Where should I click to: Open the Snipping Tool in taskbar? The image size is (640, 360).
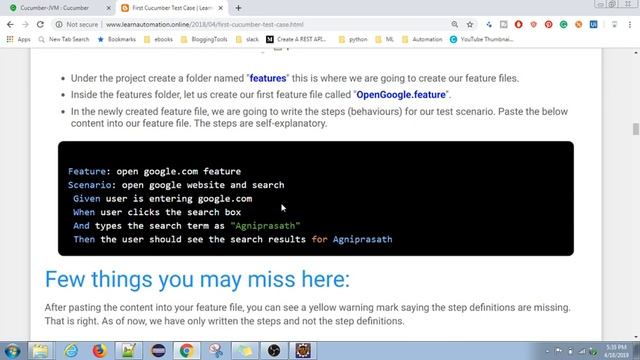[216, 351]
